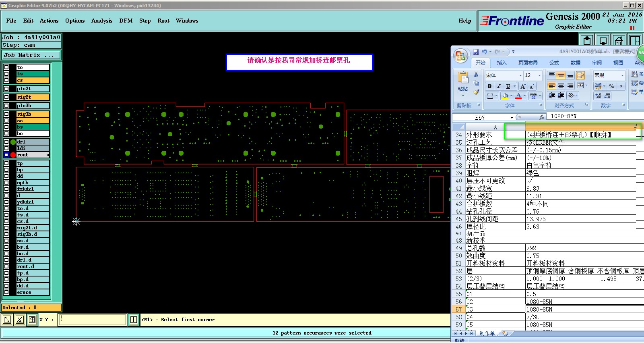Open the Analysis menu
Viewport: 644px width, 343px height.
tap(102, 21)
